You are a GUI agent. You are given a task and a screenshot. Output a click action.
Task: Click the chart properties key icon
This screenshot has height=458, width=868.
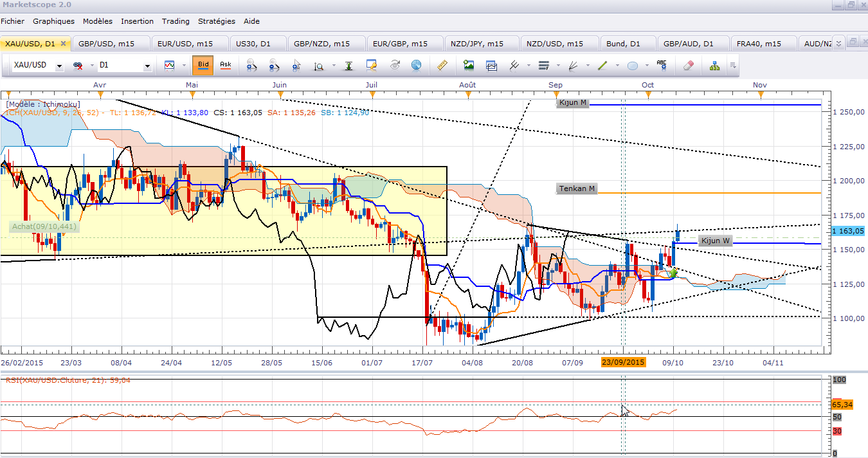coord(371,65)
